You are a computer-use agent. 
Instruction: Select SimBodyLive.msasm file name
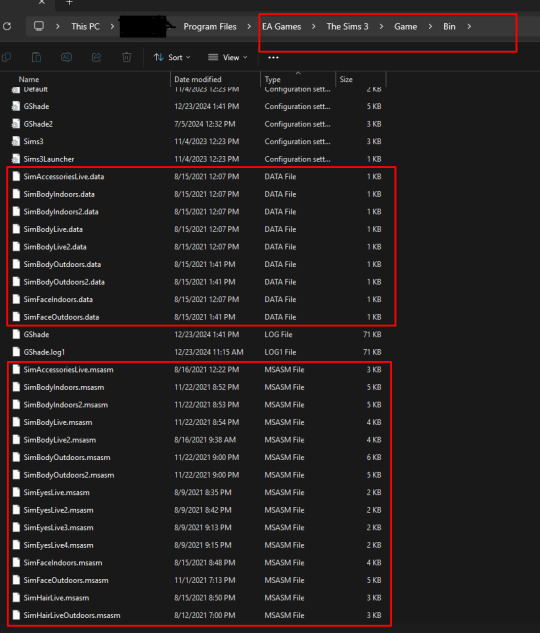click(58, 422)
